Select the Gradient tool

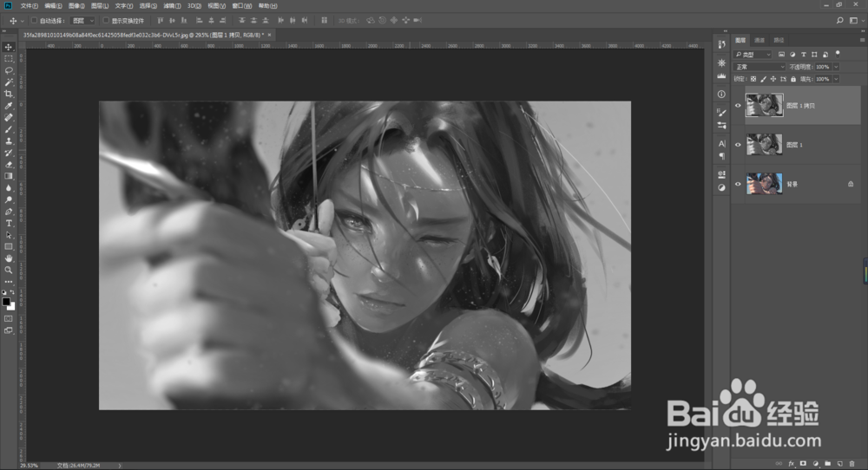tap(9, 176)
